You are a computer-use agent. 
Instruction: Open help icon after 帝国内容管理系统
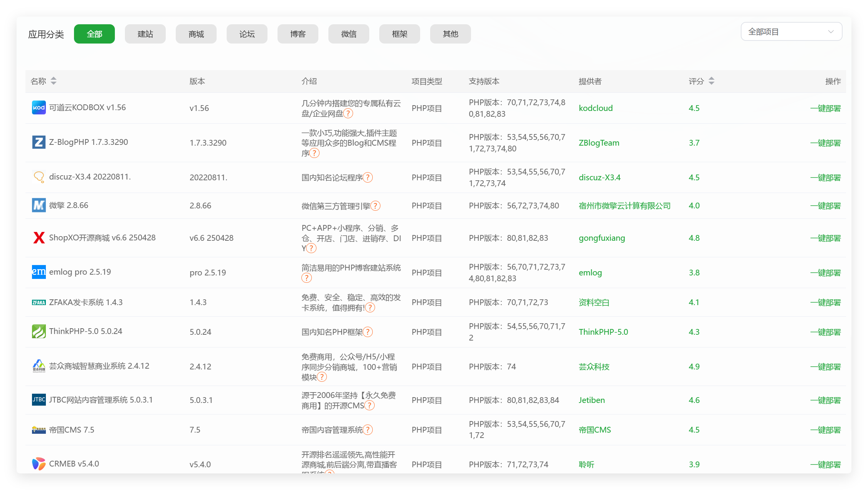pos(368,430)
